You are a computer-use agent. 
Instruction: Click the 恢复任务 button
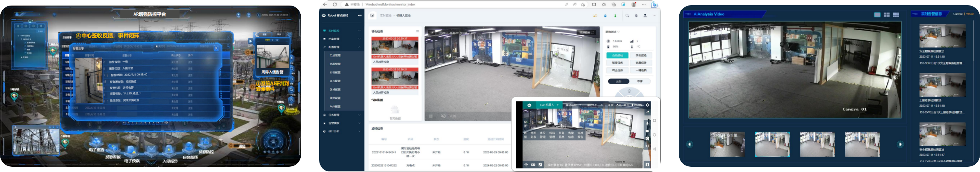[x=641, y=63]
